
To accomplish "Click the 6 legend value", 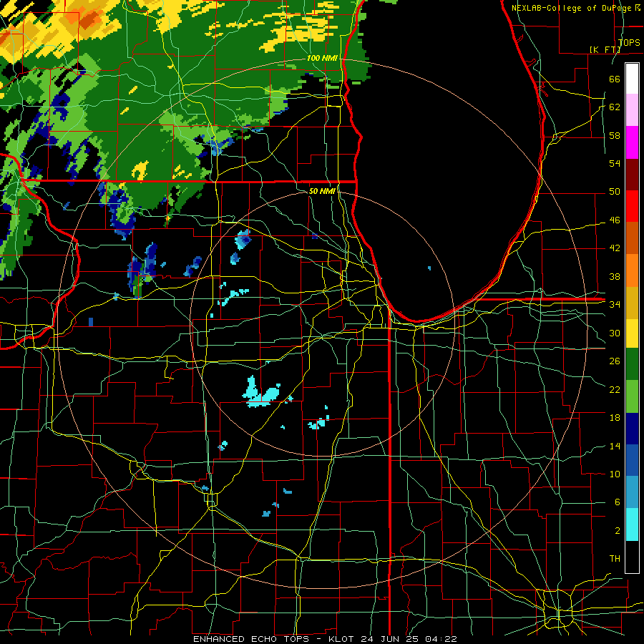I will point(617,502).
